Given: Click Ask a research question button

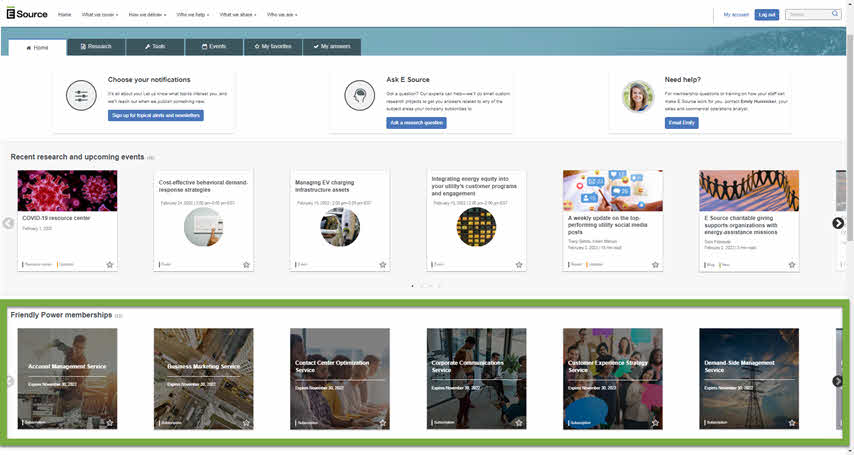Looking at the screenshot, I should 417,123.
